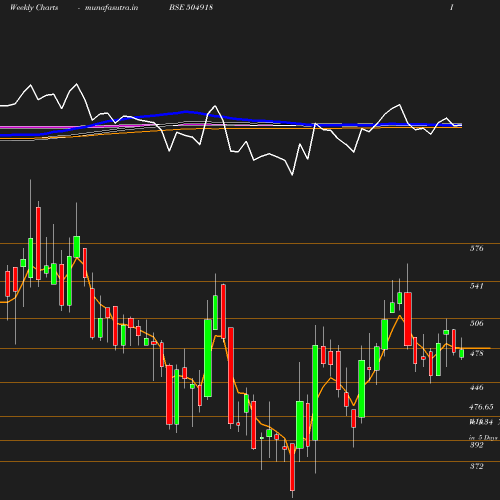Click the 476.65 current price value
Image resolution: width=500 pixels, height=500 pixels.
(481, 407)
